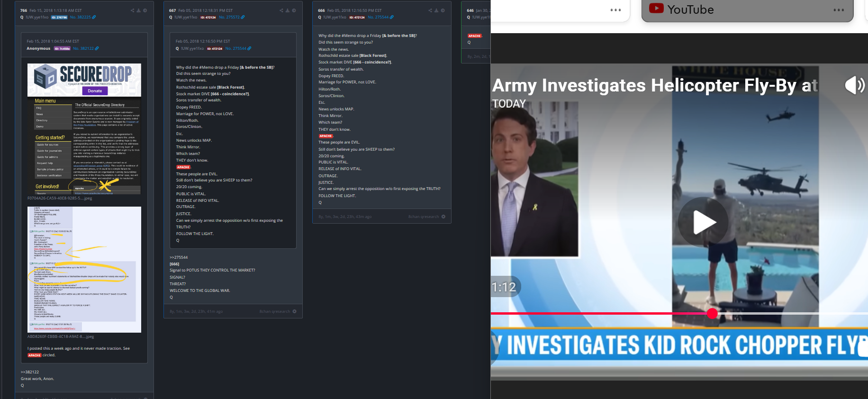Click the chain-link icon beside No. 382122
868x399 pixels.
pyautogui.click(x=97, y=48)
